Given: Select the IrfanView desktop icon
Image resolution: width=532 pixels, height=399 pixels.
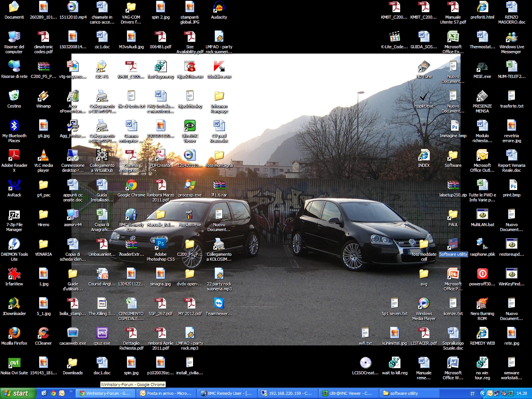Looking at the screenshot, I should (14, 274).
